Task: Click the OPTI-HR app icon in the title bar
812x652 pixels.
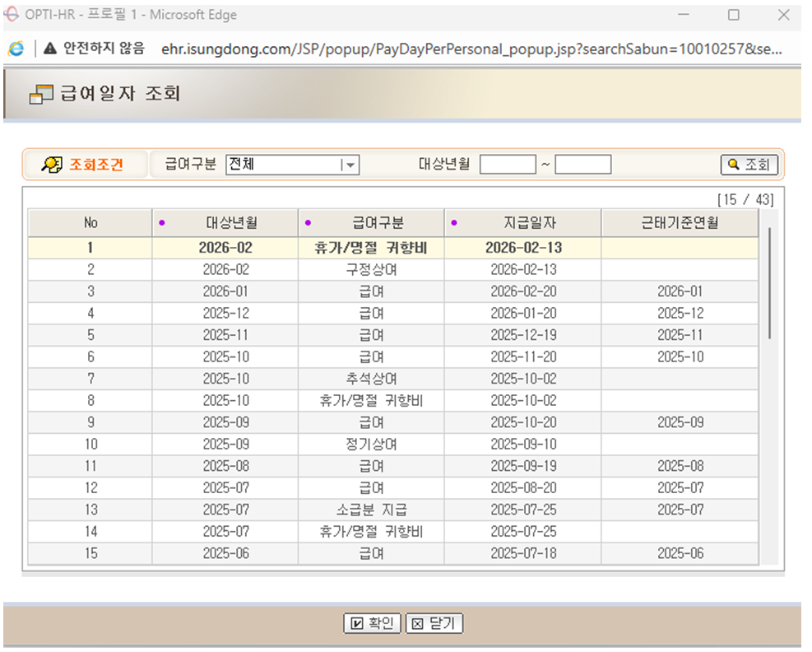Action: tap(12, 14)
